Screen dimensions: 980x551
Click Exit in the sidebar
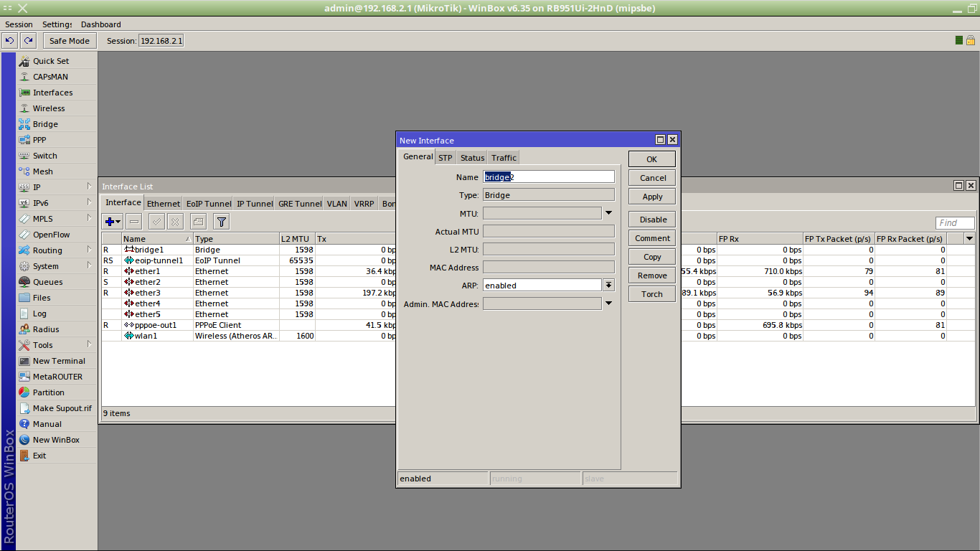56,456
